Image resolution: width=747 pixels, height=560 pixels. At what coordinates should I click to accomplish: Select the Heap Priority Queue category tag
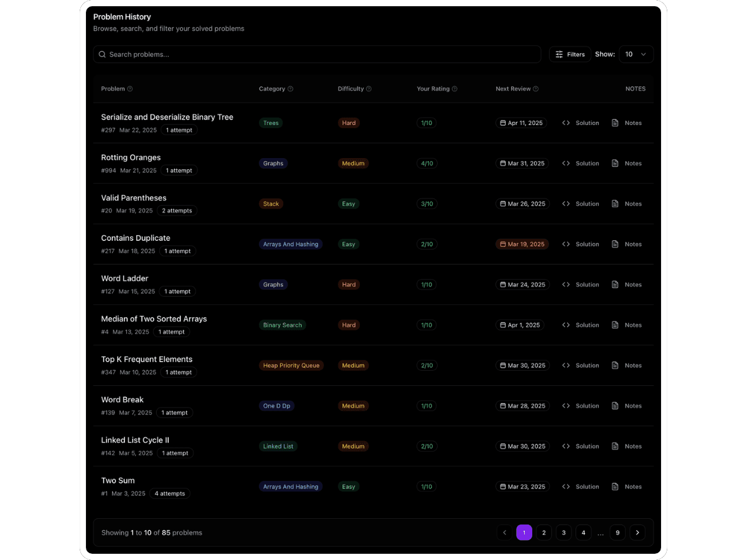tap(291, 366)
